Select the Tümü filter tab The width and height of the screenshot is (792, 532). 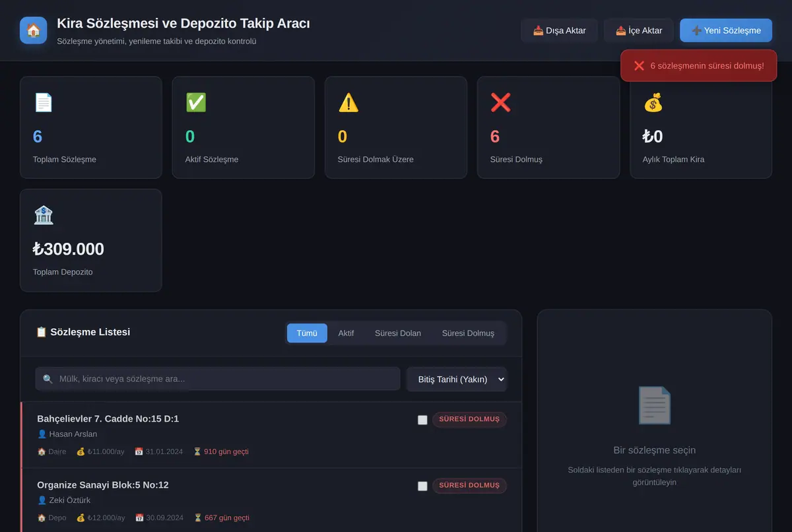click(x=307, y=333)
